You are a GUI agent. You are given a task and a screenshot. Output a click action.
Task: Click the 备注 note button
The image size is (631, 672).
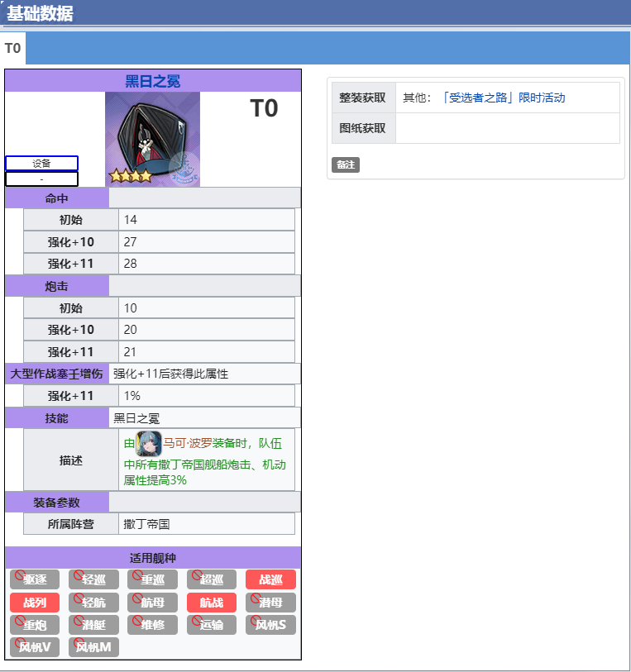point(345,165)
